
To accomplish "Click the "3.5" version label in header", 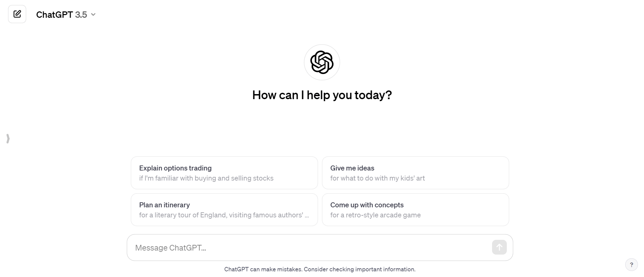I will (81, 15).
